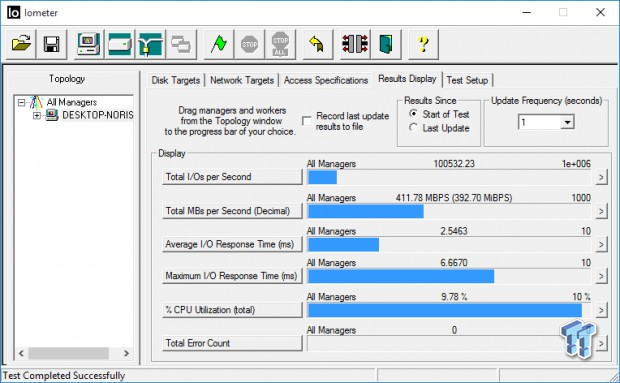
Task: Click Test Completed Successfully status text
Action: click(64, 375)
